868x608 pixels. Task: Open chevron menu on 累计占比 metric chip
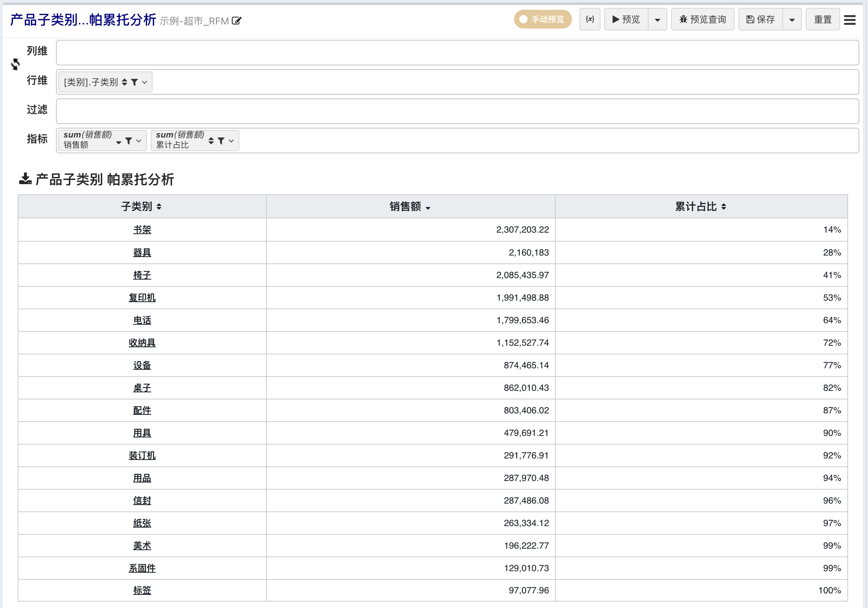coord(231,141)
